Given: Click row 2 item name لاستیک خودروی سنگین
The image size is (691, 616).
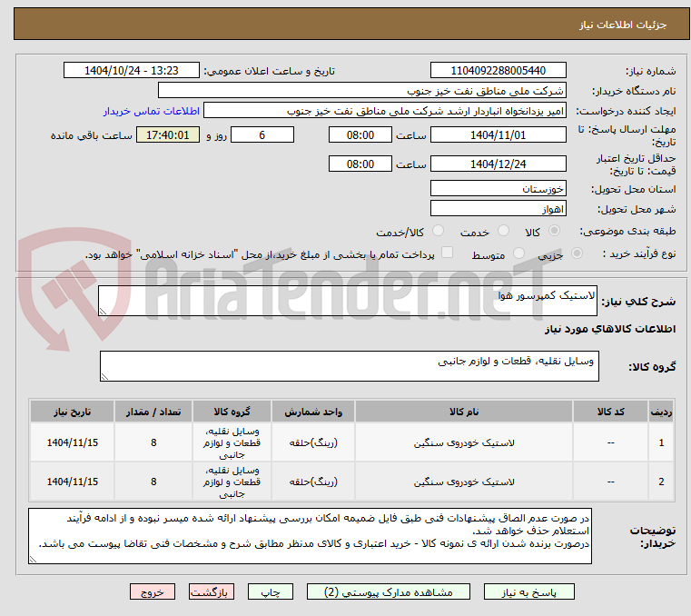Looking at the screenshot, I should pos(464,482).
